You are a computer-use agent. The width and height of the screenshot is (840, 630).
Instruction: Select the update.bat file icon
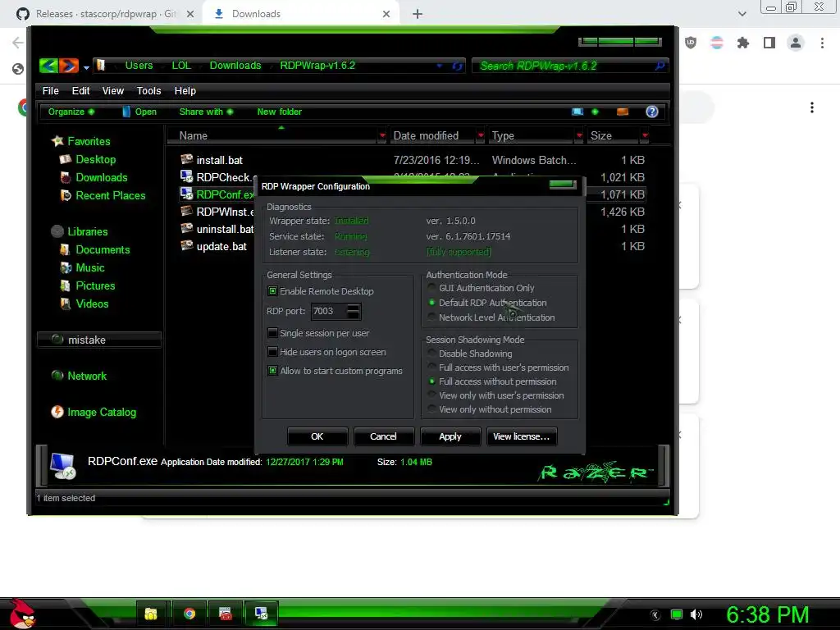tap(186, 245)
